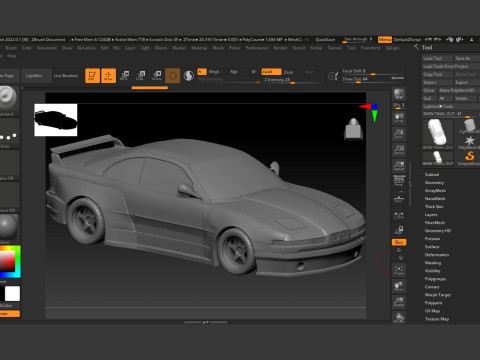480x360 pixels.
Task: Click the Frame mesh icon
Action: point(399,270)
